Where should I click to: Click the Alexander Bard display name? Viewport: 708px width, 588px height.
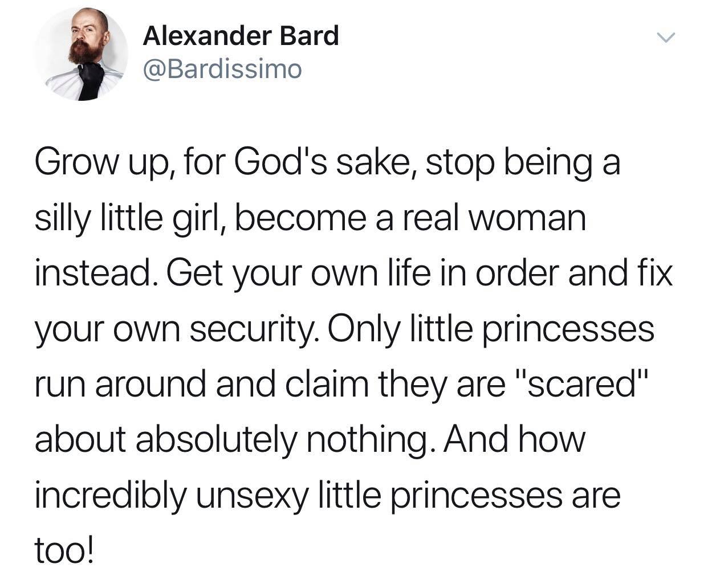241,35
